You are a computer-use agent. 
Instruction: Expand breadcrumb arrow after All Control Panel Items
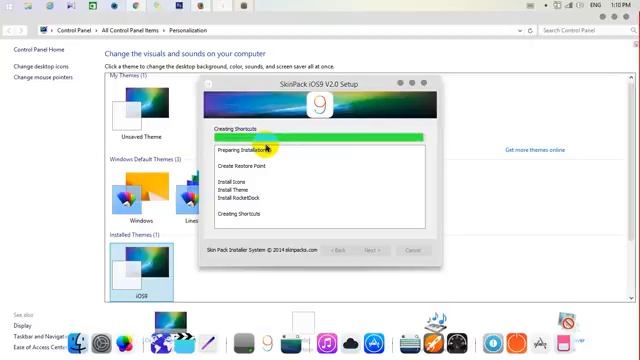pos(164,31)
